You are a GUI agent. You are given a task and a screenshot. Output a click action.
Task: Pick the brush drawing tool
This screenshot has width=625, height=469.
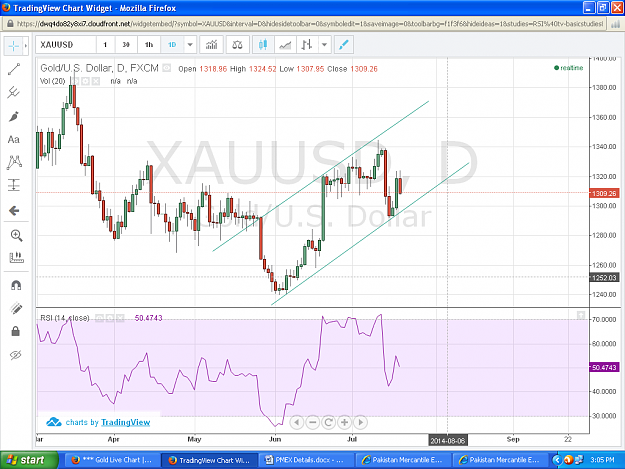point(14,116)
